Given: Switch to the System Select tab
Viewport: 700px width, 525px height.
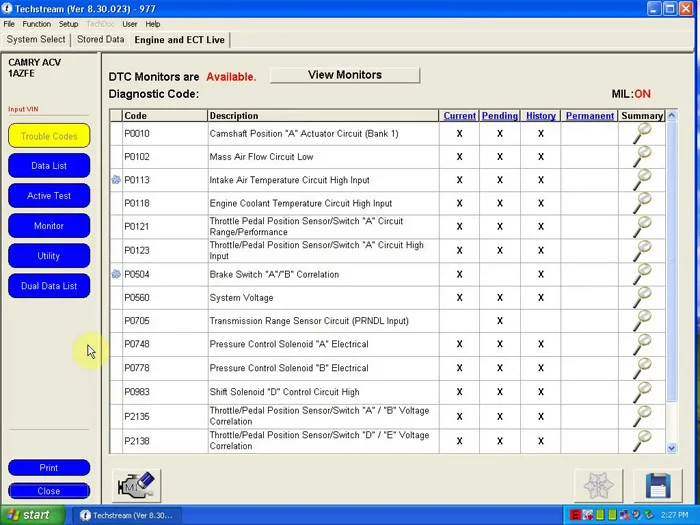Looking at the screenshot, I should click(x=36, y=39).
